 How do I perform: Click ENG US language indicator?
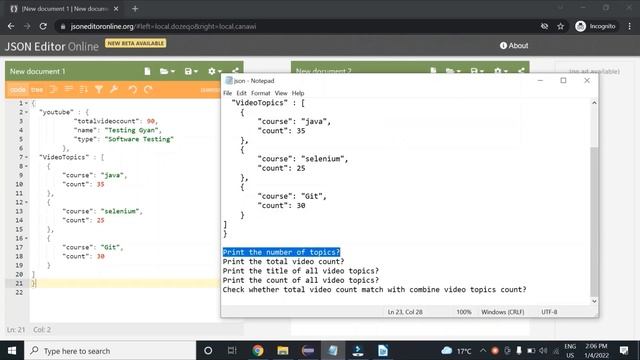[x=570, y=351]
